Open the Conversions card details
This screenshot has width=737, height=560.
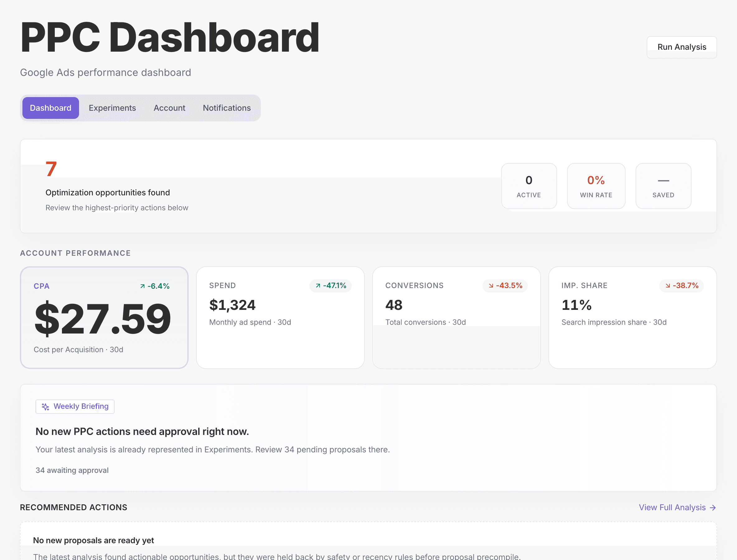pos(456,317)
